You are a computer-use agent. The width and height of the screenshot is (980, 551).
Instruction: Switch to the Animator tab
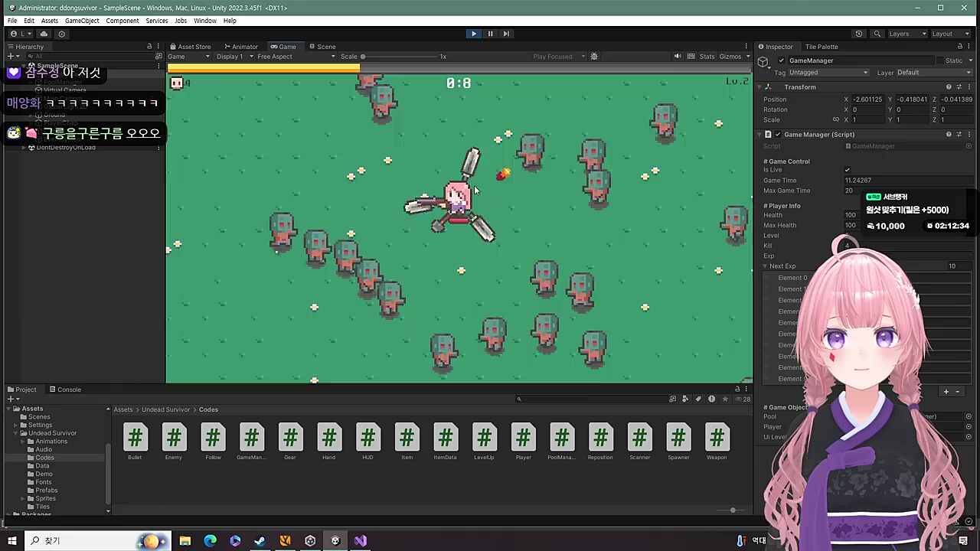pos(240,47)
